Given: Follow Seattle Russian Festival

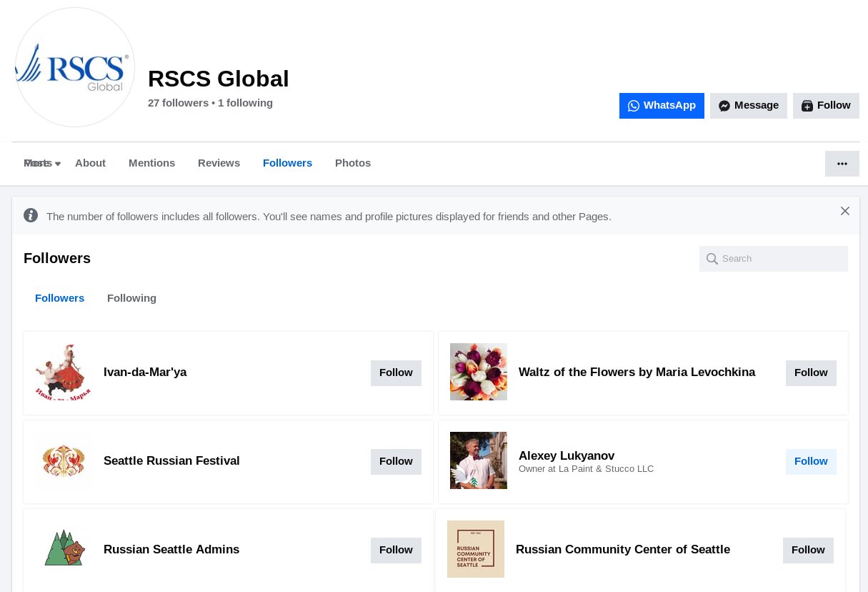Looking at the screenshot, I should [396, 462].
